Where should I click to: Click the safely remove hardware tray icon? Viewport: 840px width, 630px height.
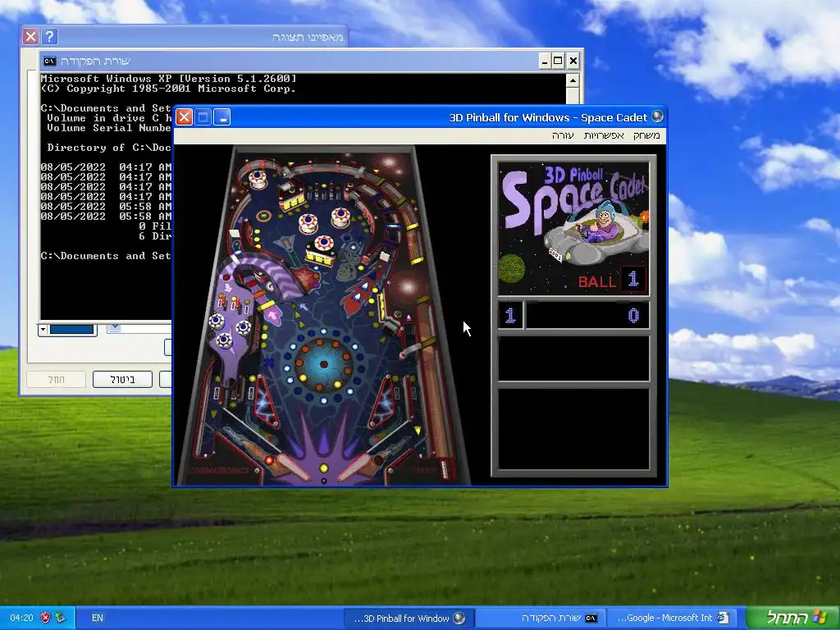tap(60, 618)
